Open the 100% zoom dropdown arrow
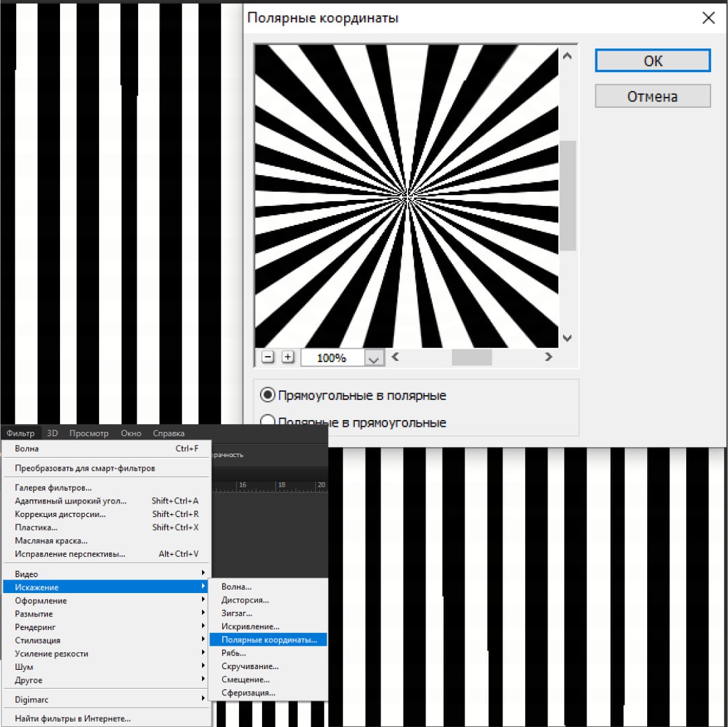 tap(374, 358)
